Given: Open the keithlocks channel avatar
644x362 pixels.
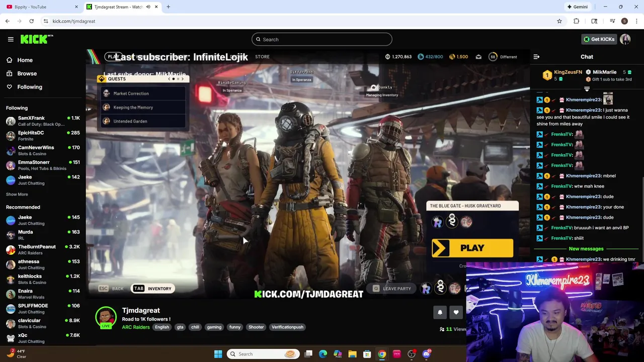Looking at the screenshot, I should pyautogui.click(x=11, y=279).
